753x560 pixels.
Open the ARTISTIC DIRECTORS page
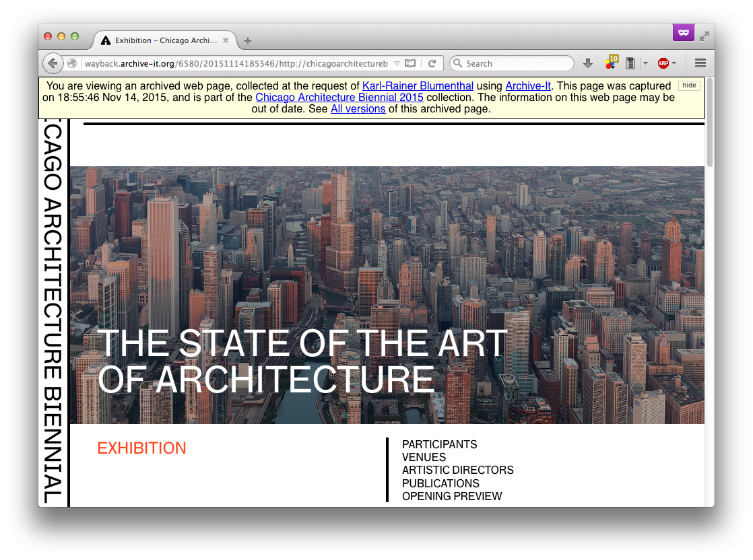[457, 470]
